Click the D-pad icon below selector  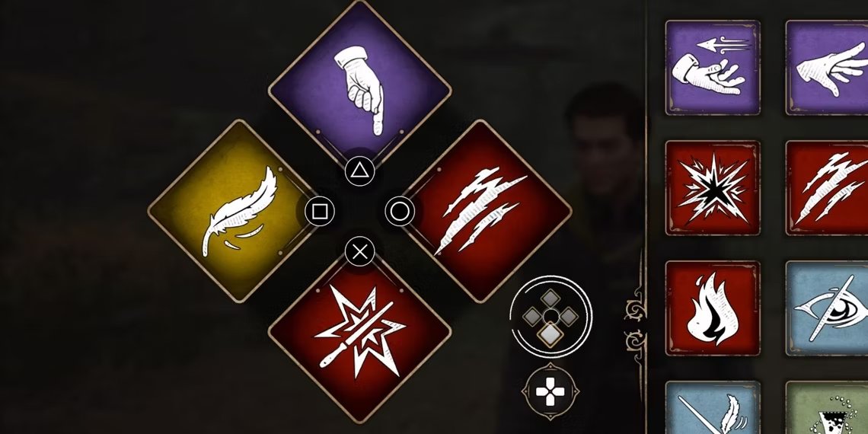click(550, 392)
